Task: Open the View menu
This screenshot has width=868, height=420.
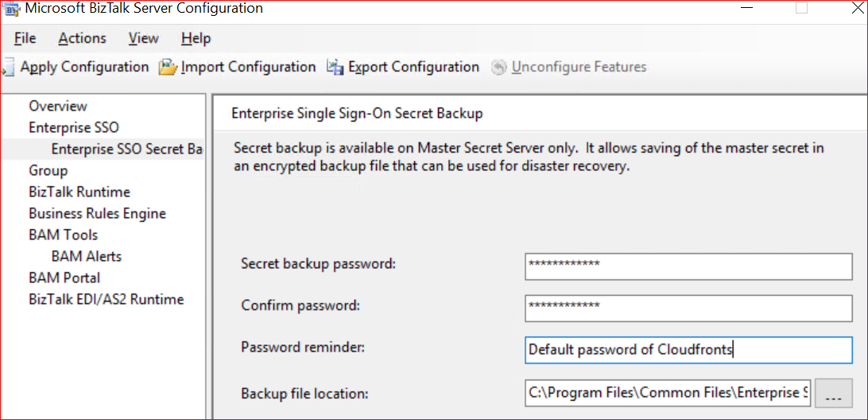Action: pos(143,38)
